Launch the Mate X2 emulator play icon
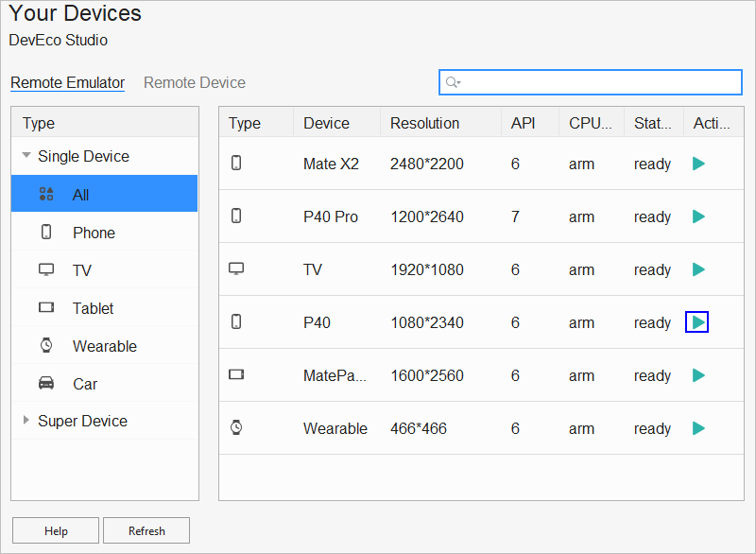Screen dimensions: 756x554 coord(698,164)
